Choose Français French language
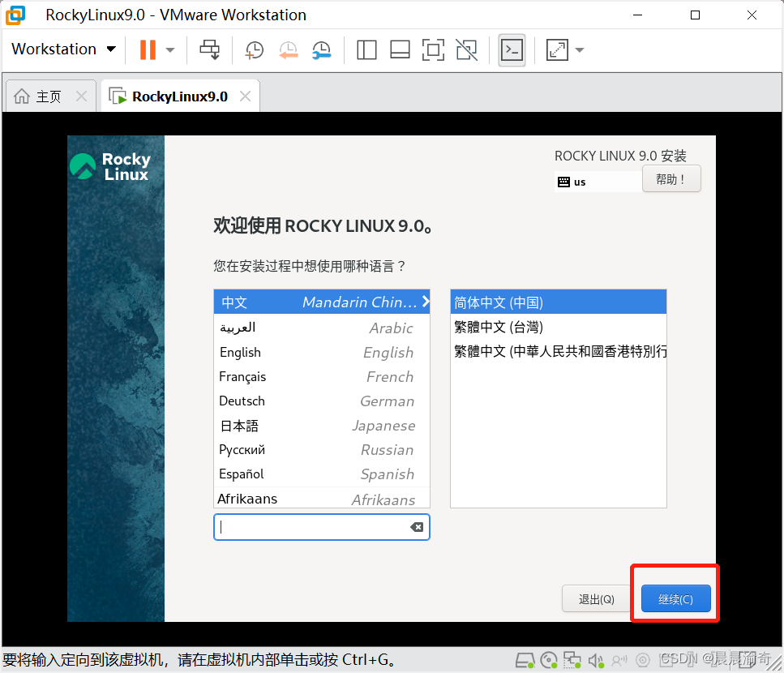This screenshot has width=784, height=673. (322, 376)
